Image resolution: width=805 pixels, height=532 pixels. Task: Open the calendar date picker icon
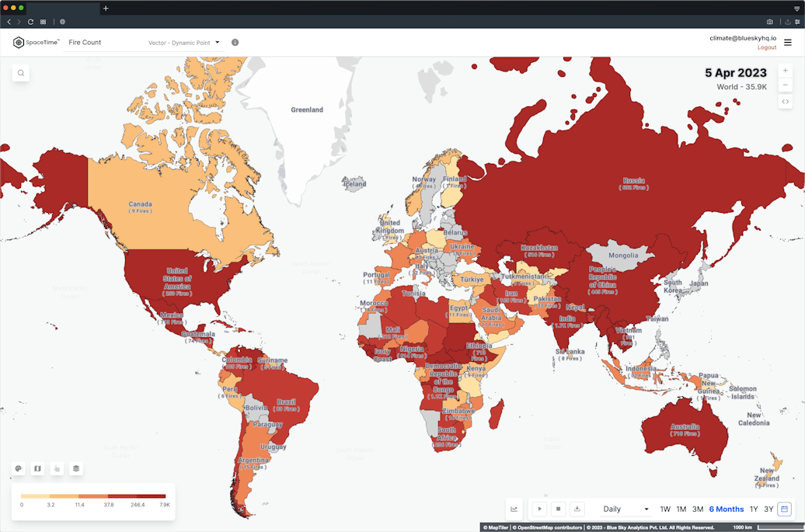pos(785,509)
